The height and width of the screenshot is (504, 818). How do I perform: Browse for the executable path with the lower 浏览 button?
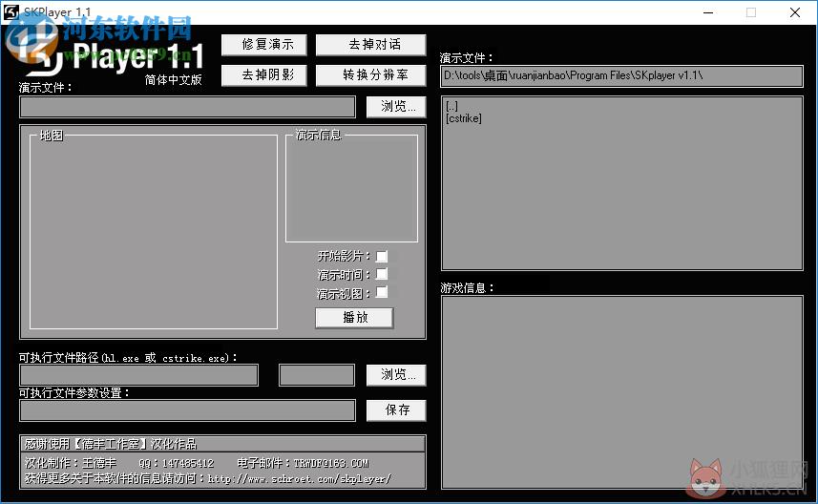pos(396,375)
